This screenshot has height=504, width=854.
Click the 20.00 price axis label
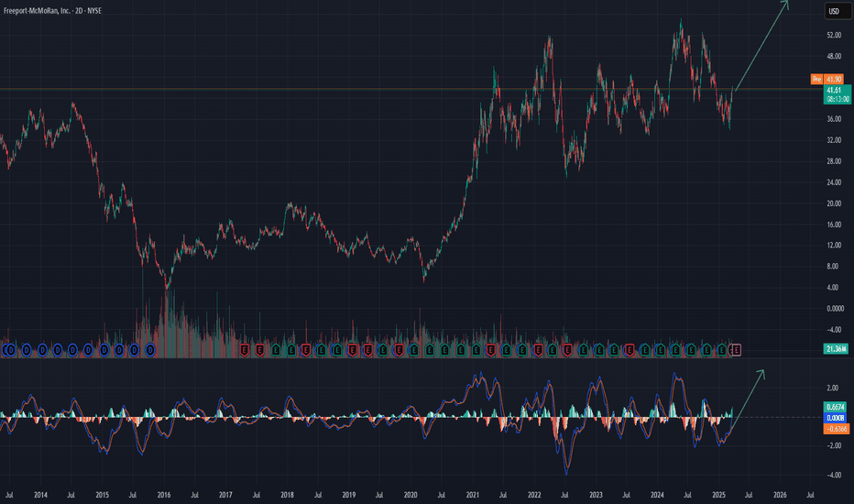point(834,203)
